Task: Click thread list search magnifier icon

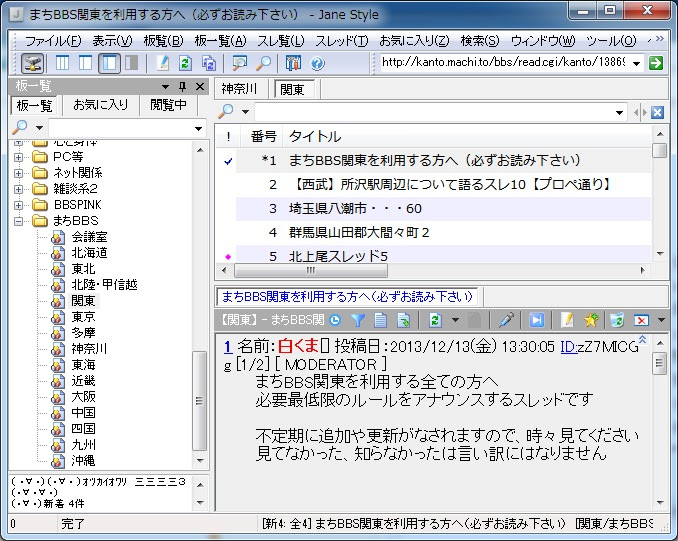Action: pos(226,112)
